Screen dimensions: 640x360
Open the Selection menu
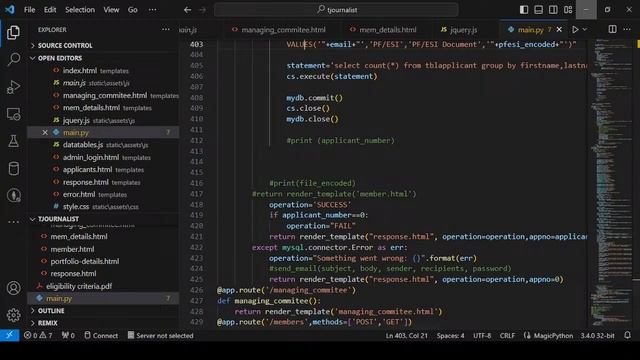pos(80,10)
